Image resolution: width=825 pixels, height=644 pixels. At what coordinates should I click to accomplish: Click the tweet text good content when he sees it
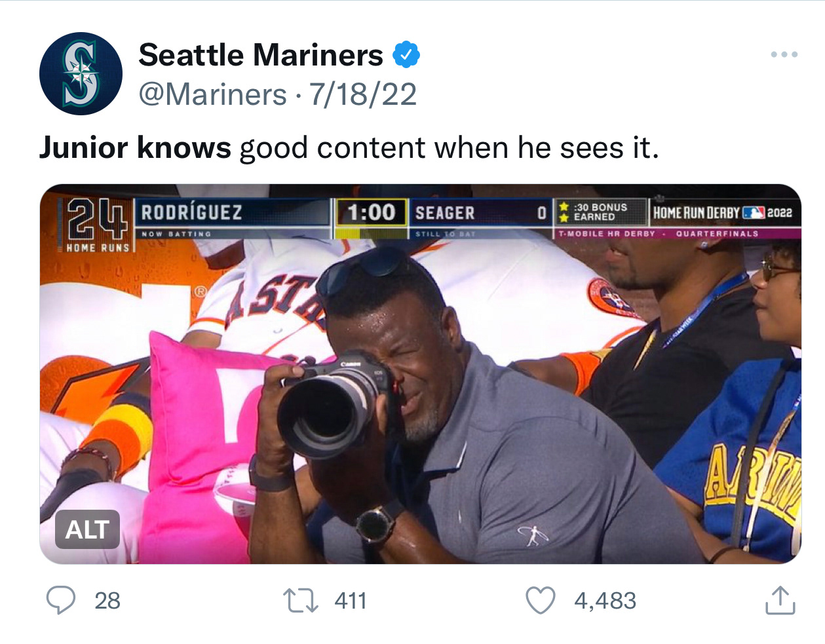pyautogui.click(x=449, y=147)
